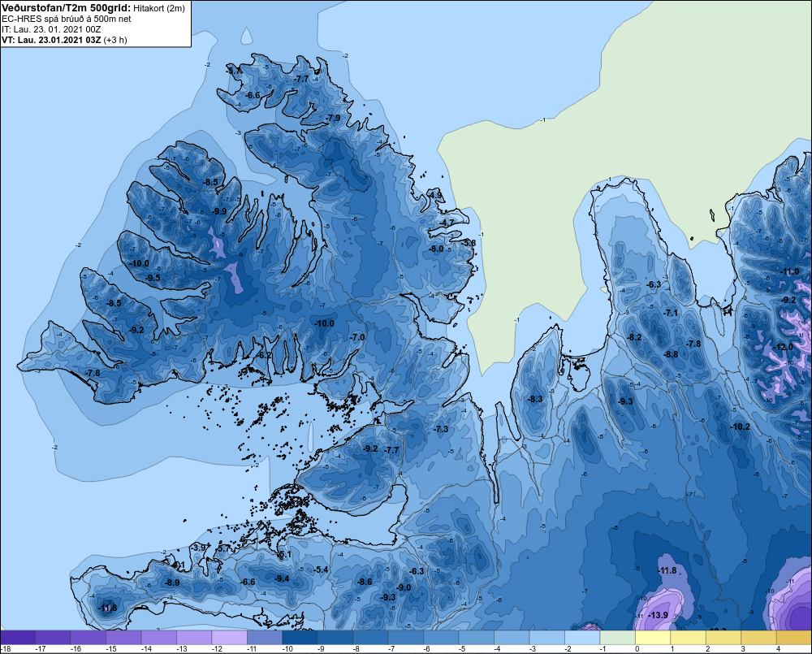The height and width of the screenshot is (654, 812).
Task: Click the '-4.7' temperature value
Action: click(x=447, y=223)
